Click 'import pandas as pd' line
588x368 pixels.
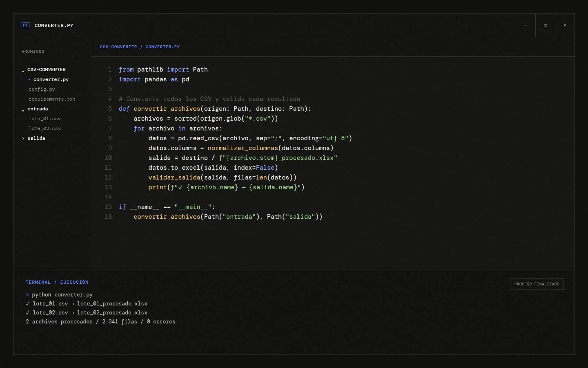point(154,79)
